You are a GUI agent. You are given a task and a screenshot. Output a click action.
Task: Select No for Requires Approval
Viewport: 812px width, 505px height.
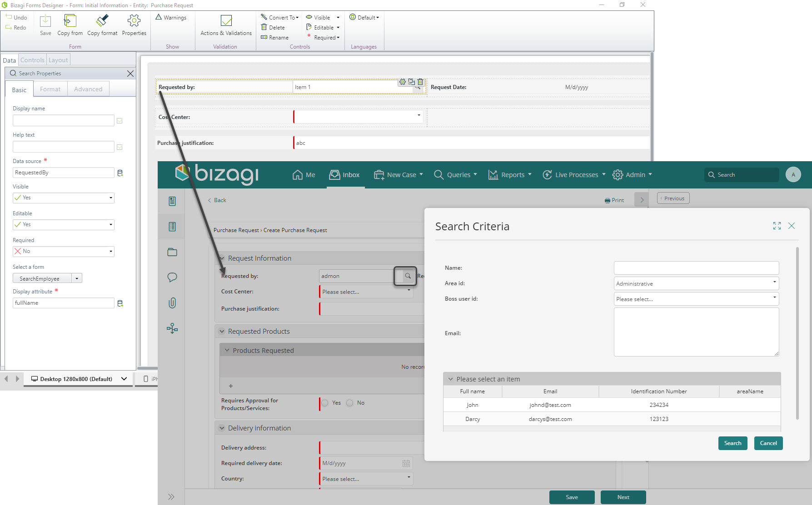350,403
